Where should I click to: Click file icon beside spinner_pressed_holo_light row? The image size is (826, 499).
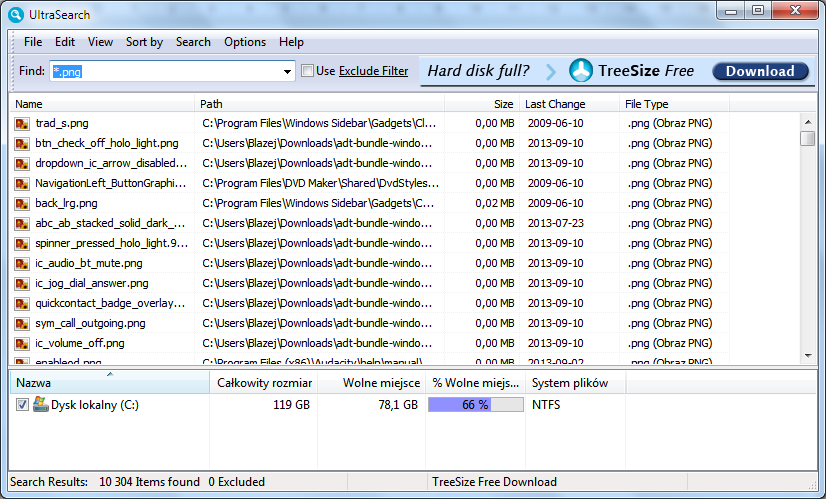coord(22,244)
